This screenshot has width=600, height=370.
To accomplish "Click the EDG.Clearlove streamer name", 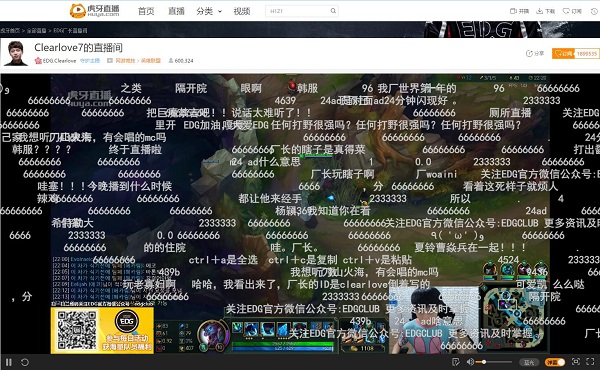I will click(59, 60).
